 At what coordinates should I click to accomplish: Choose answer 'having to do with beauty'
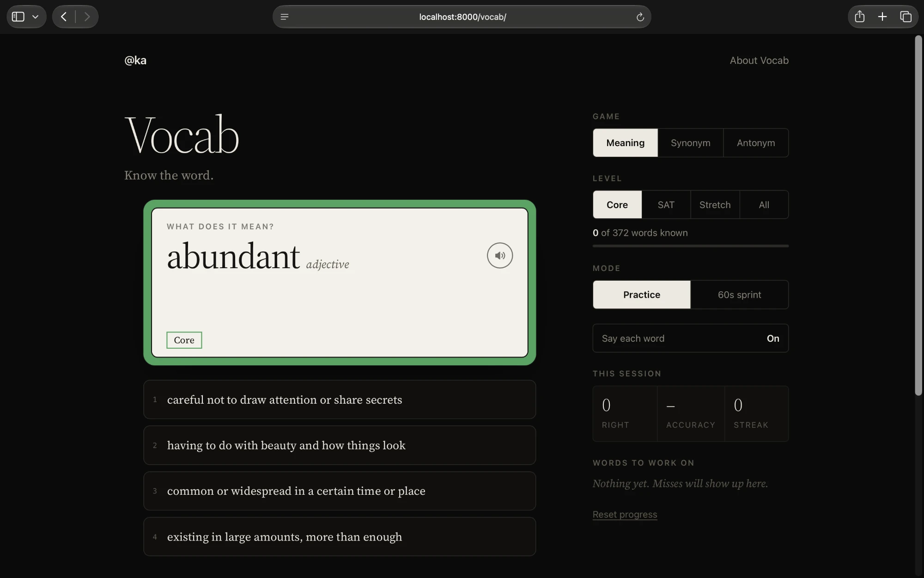pos(340,445)
